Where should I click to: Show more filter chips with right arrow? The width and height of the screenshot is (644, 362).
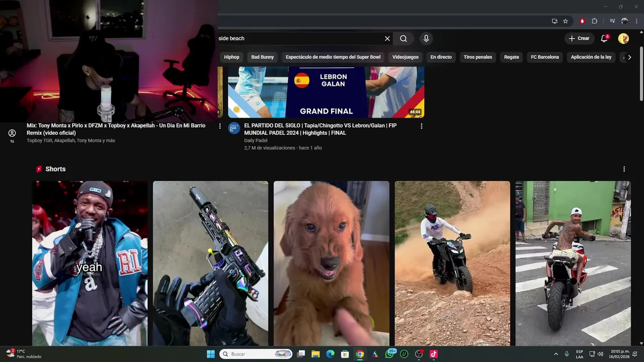point(629,57)
